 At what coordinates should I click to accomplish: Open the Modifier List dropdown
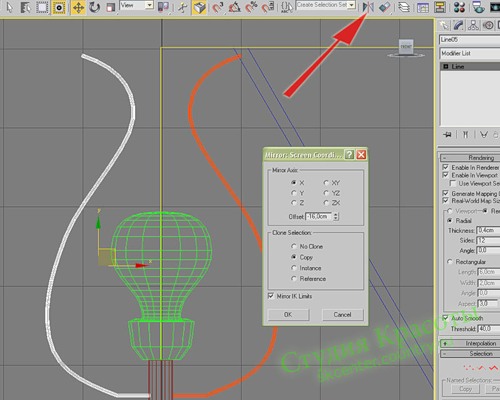(x=469, y=53)
